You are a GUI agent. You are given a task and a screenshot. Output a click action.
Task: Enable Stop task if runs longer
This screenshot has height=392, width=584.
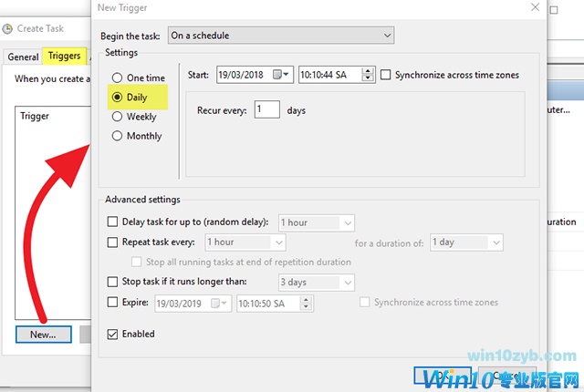113,282
